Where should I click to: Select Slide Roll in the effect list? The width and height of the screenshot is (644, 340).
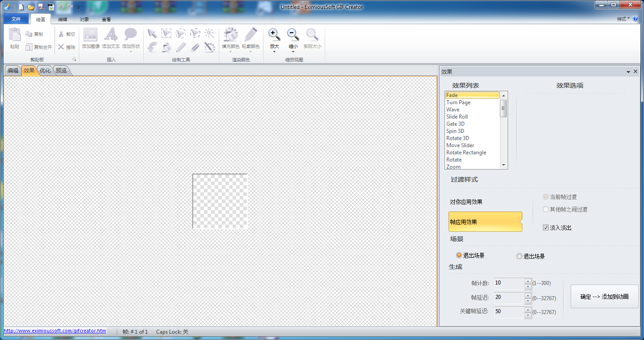pos(472,117)
